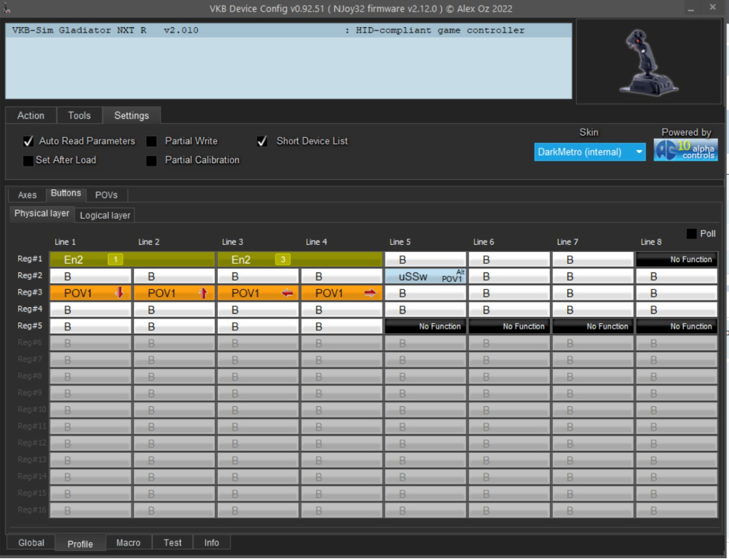Image resolution: width=729 pixels, height=560 pixels.
Task: Click B cell at Reg#4 Line 3
Action: click(258, 309)
